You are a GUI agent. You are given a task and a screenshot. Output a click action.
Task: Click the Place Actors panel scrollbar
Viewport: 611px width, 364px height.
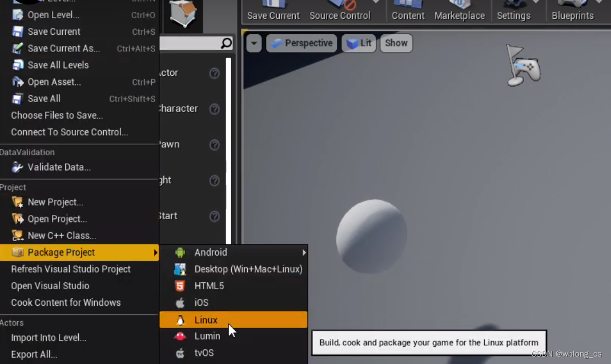point(228,151)
